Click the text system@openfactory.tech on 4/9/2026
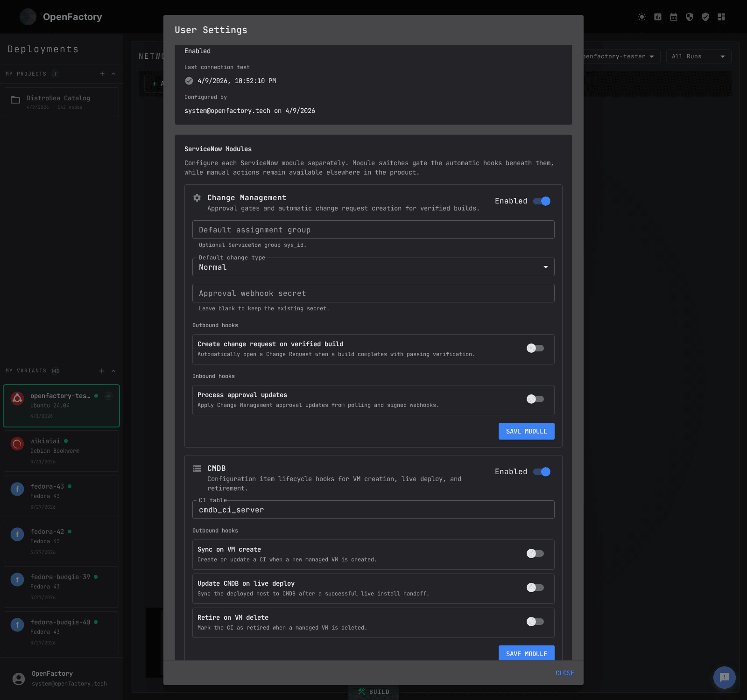This screenshot has width=747, height=700. tap(250, 111)
